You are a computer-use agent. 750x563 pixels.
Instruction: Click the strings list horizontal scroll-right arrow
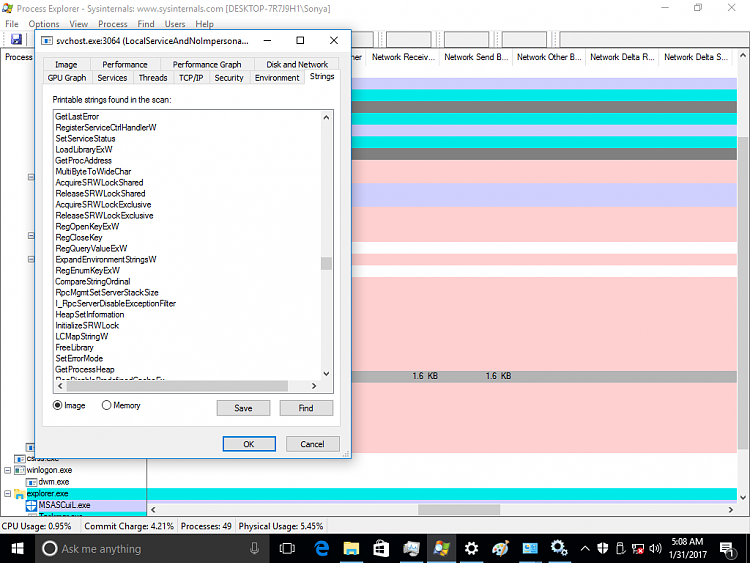pos(314,386)
